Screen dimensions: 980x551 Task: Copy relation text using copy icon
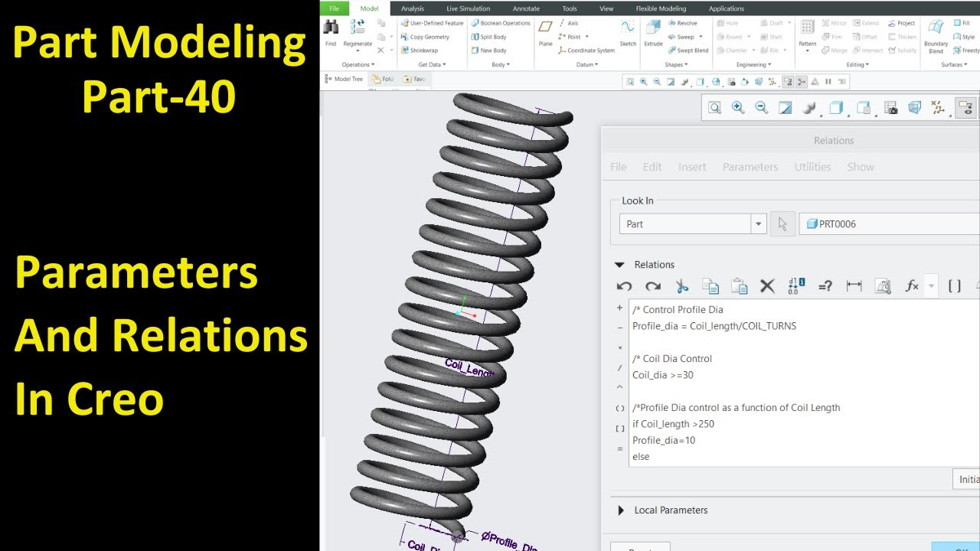[x=710, y=286]
